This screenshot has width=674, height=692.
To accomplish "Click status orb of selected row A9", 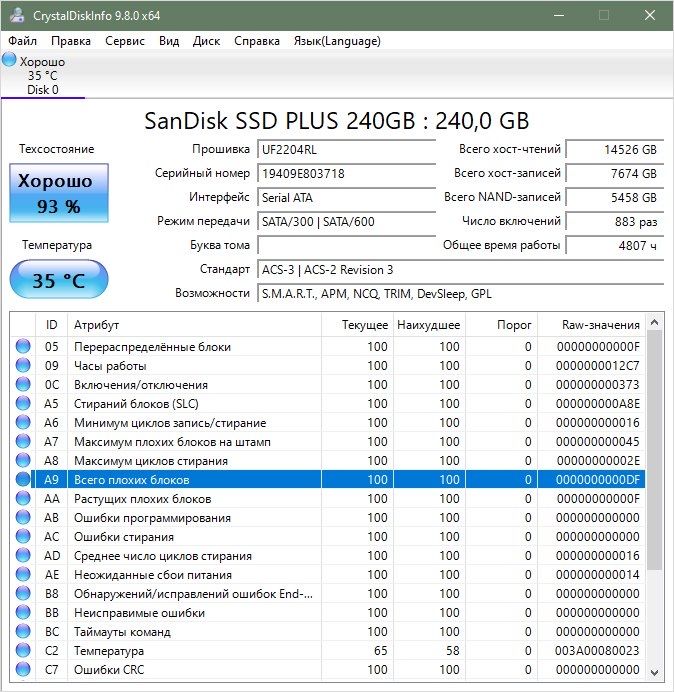I will coord(23,479).
